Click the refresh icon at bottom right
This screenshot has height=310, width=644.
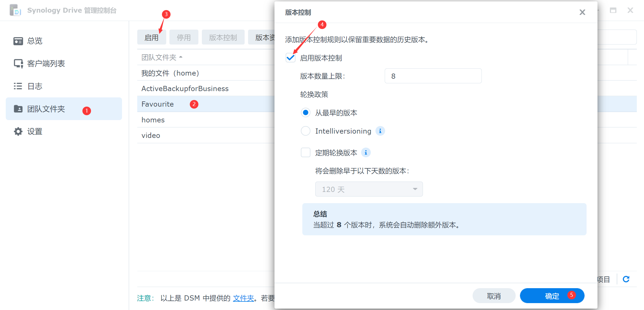(x=626, y=279)
